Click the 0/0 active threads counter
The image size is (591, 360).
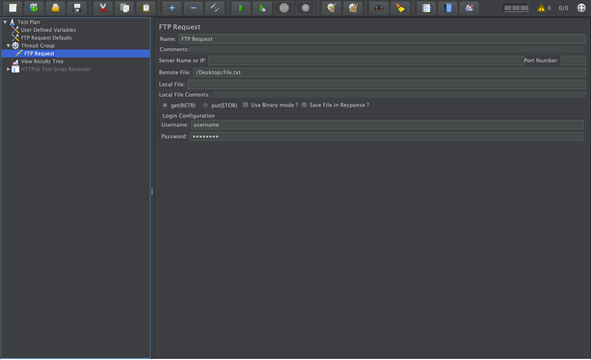coord(563,8)
